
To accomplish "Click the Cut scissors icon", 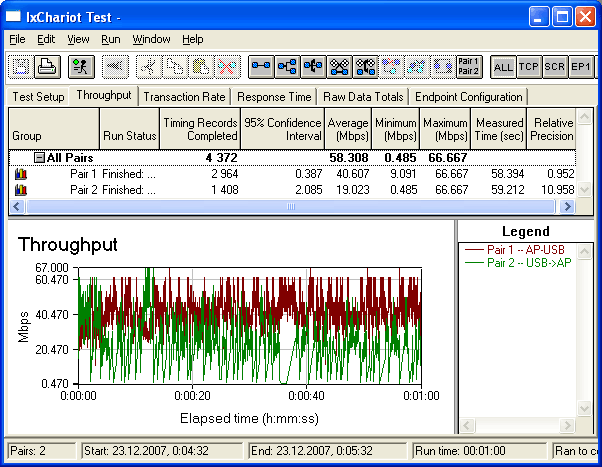I will 149,67.
